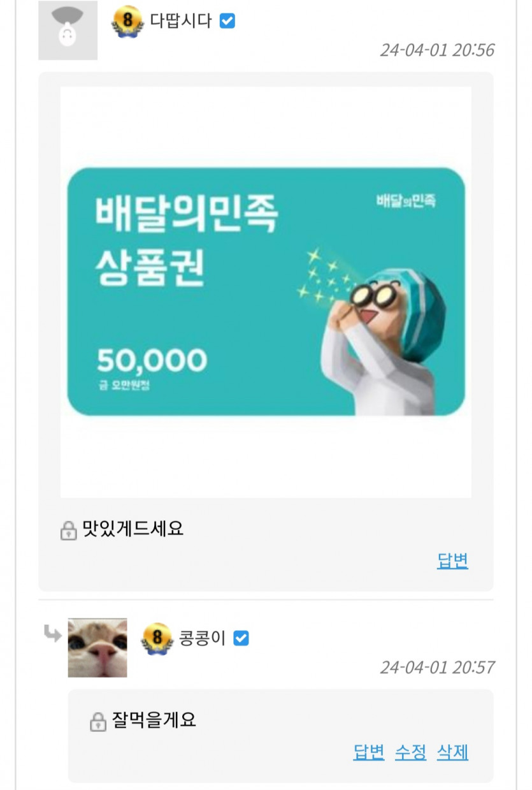Click the default profile avatar of 다땁시다
The image size is (532, 790).
tap(68, 30)
